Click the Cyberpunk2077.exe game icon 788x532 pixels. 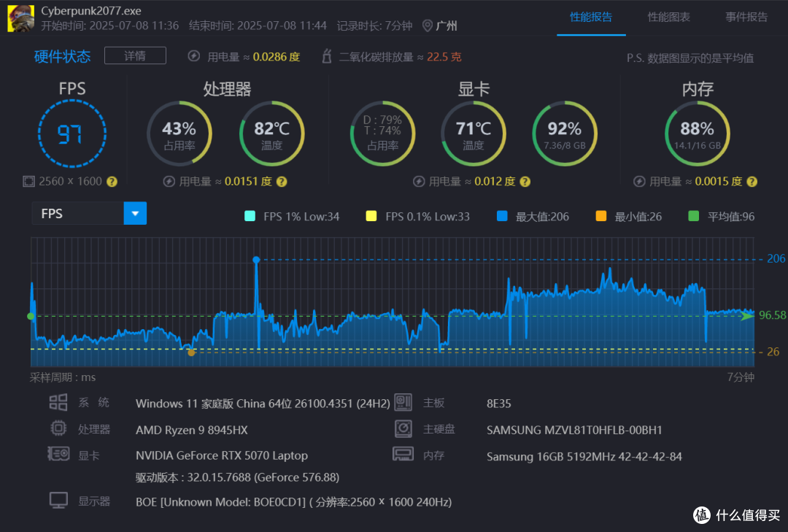(x=21, y=18)
